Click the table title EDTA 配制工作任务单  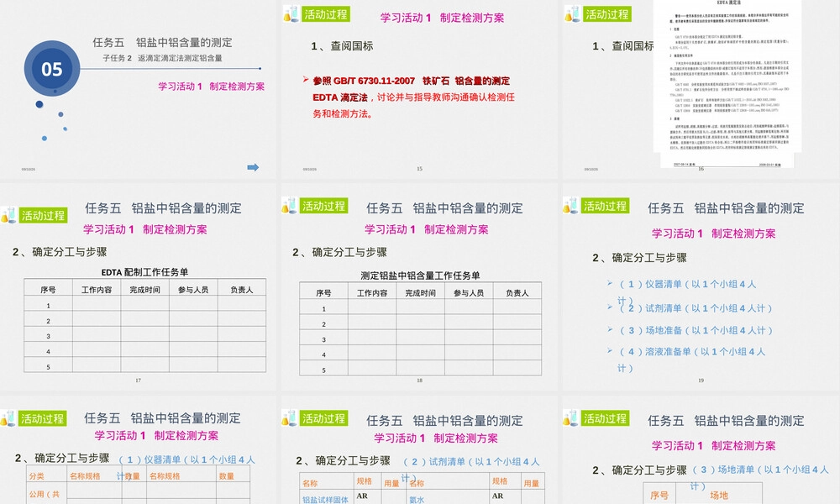[x=144, y=272]
